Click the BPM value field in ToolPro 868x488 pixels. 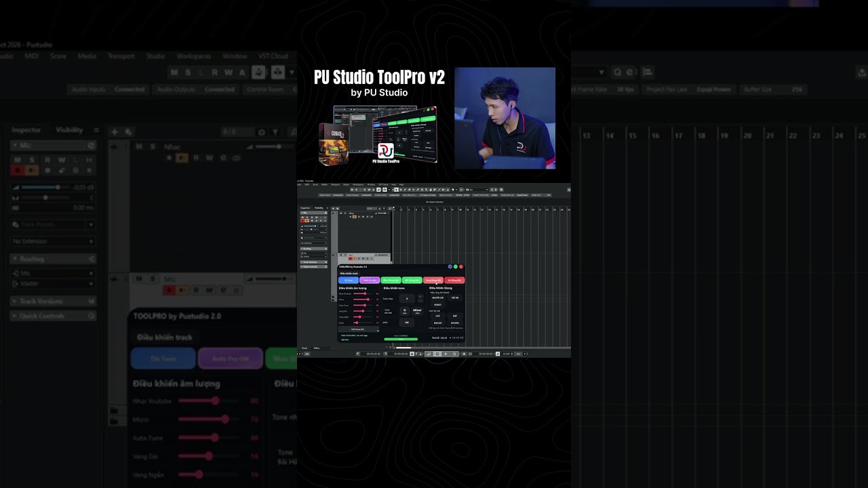coord(407,323)
